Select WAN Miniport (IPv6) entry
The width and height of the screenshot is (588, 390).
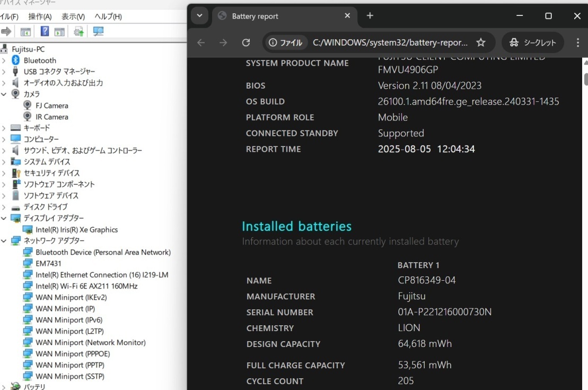pyautogui.click(x=69, y=320)
